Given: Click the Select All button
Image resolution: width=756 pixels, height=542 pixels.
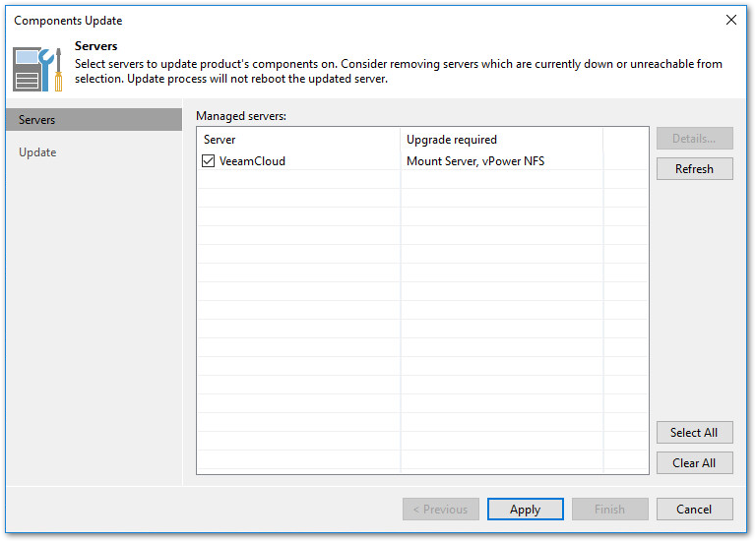Looking at the screenshot, I should (694, 433).
